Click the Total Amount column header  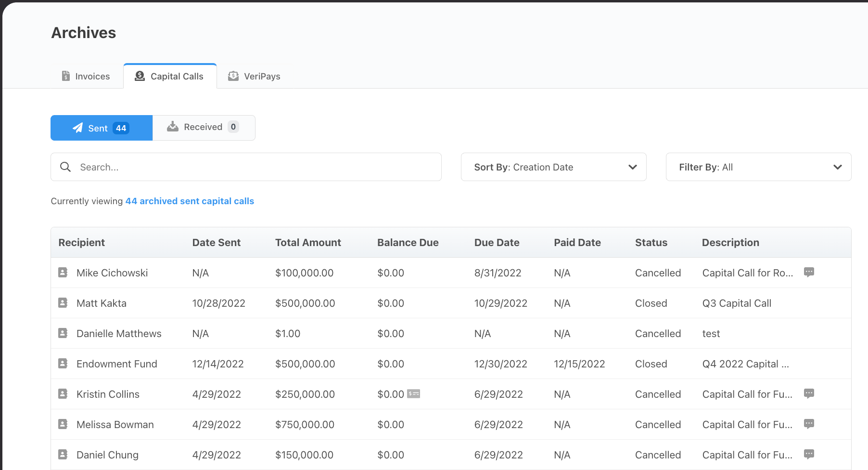click(308, 242)
